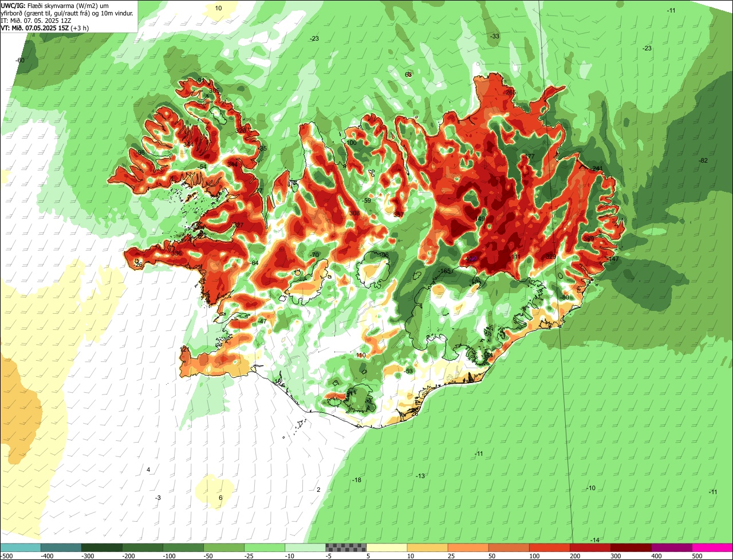Click the '-500' label on the legend bar
The width and height of the screenshot is (733, 560).
pyautogui.click(x=7, y=555)
